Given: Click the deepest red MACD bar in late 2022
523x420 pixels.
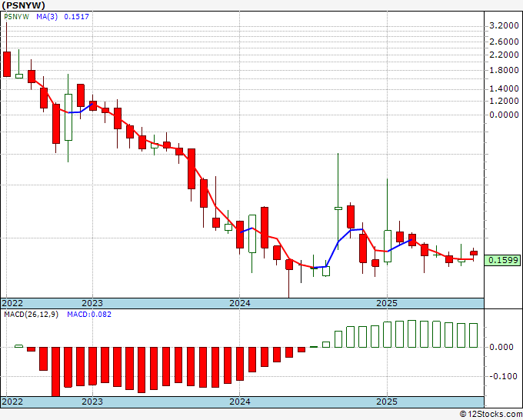Looking at the screenshot, I should tap(55, 372).
